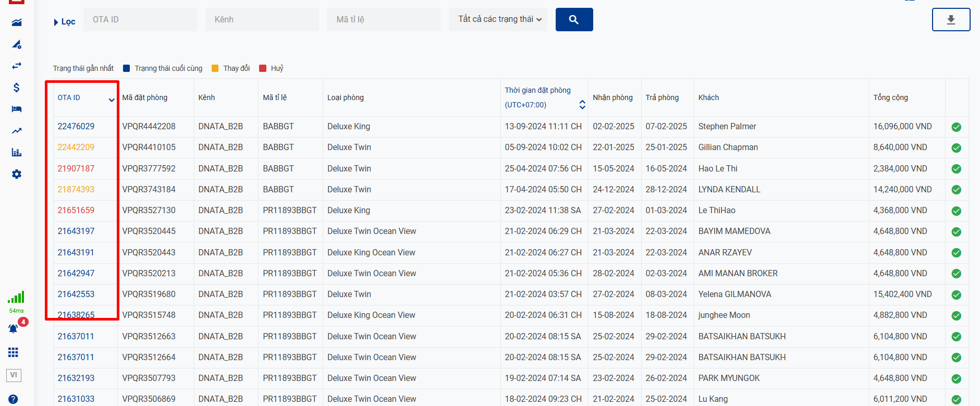Click the red Huỷ legend swatch

tap(263, 68)
